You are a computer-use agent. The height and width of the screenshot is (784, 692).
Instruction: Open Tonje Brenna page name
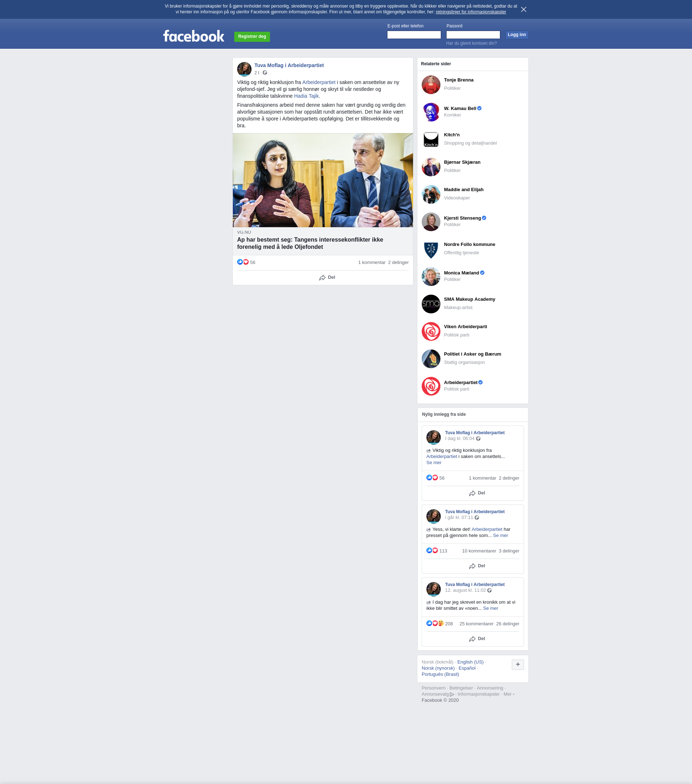[x=458, y=80]
